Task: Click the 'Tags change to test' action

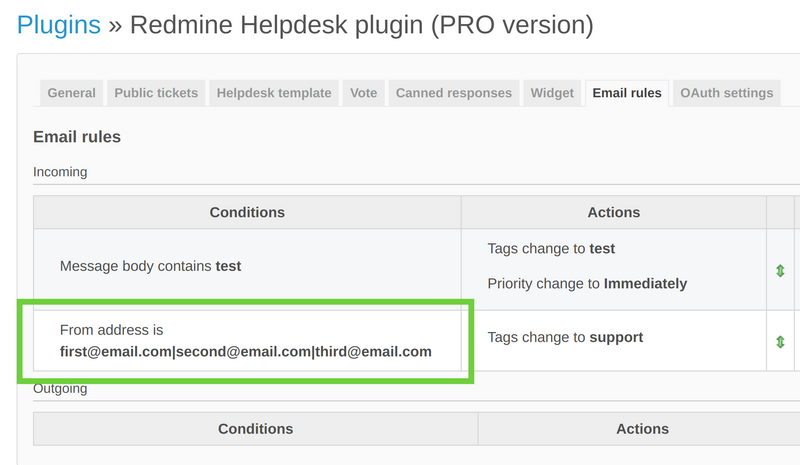Action: point(551,248)
